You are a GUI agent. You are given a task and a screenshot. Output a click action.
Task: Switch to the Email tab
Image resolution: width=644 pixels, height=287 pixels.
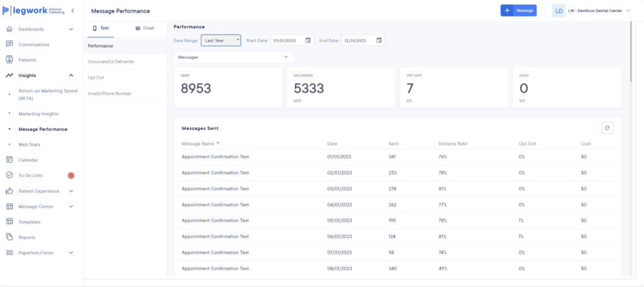(144, 28)
